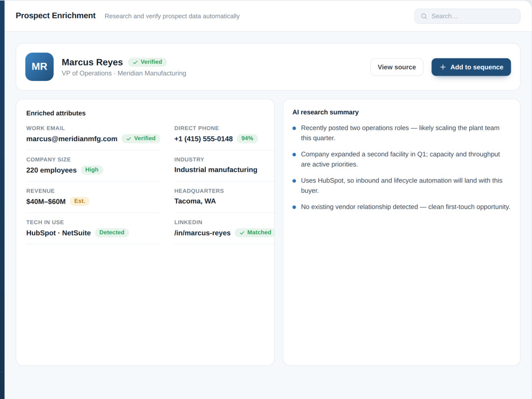532x399 pixels.
Task: Select the Prospect Enrichment title
Action: [x=56, y=15]
